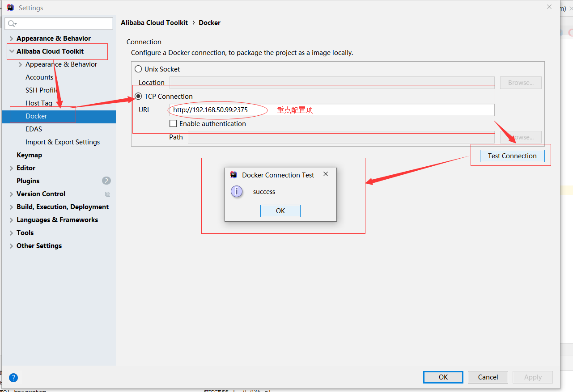Image resolution: width=573 pixels, height=392 pixels.
Task: Click the 'success' message text
Action: click(264, 192)
